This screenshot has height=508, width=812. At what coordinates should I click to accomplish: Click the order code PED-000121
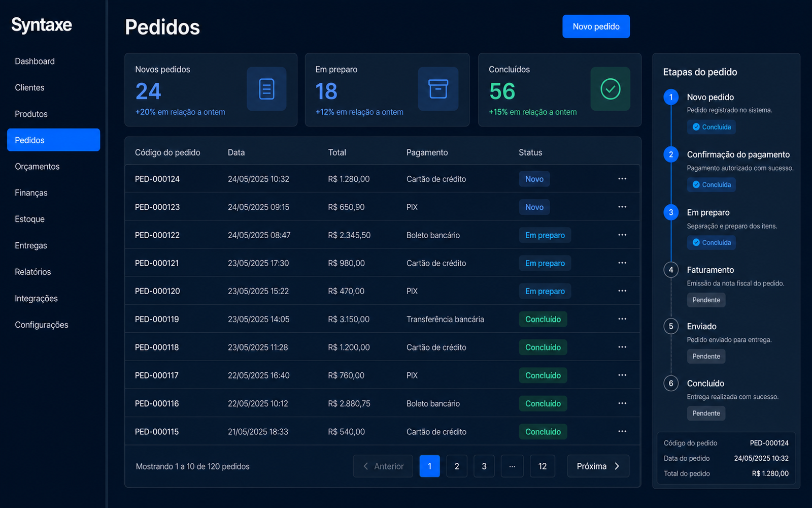[x=157, y=263]
